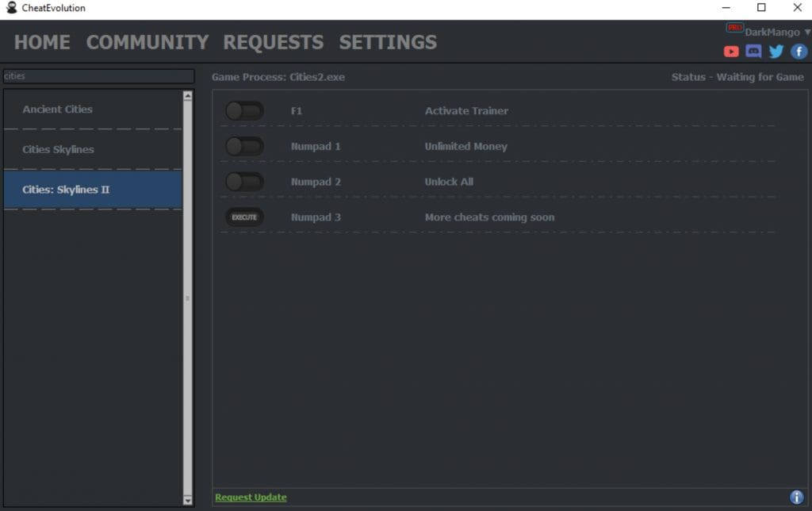812x511 pixels.
Task: Open the SETTINGS tab
Action: point(388,42)
